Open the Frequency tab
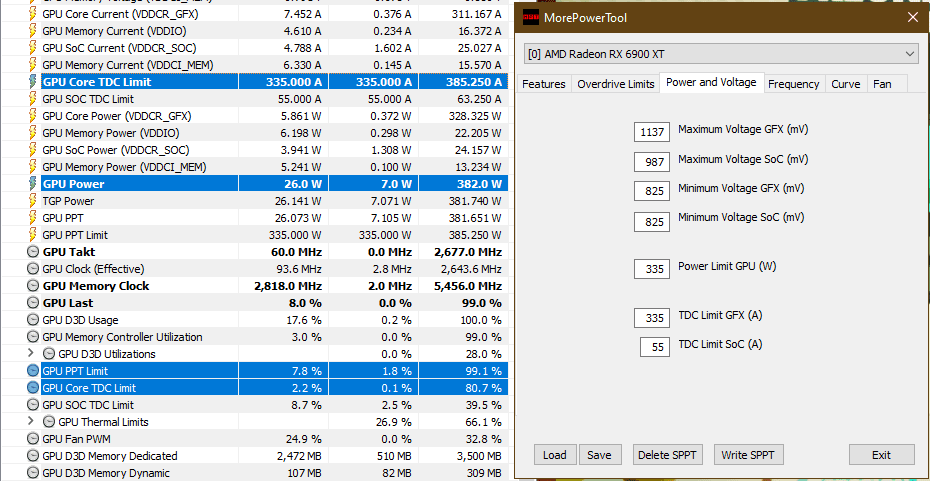Viewport: 930px width, 481px height. click(794, 84)
